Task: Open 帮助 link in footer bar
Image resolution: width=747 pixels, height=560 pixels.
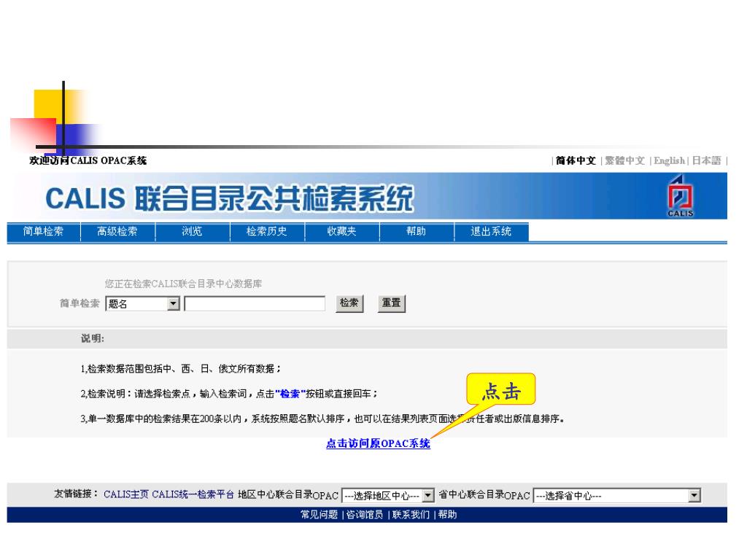Action: pos(447,515)
